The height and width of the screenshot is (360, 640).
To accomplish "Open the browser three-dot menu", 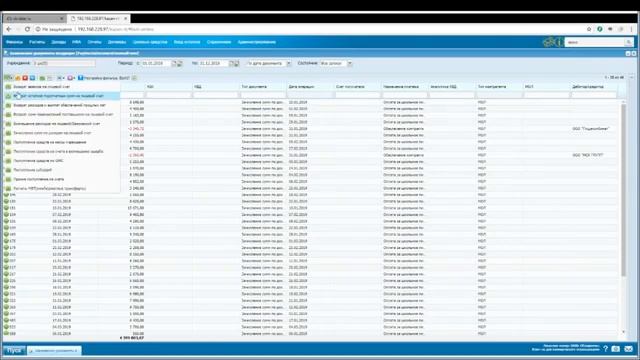I will pos(631,29).
